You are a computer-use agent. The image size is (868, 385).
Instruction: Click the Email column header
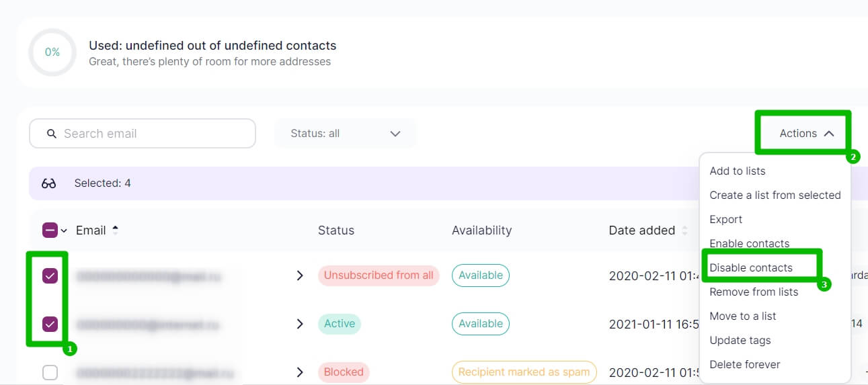(x=91, y=230)
